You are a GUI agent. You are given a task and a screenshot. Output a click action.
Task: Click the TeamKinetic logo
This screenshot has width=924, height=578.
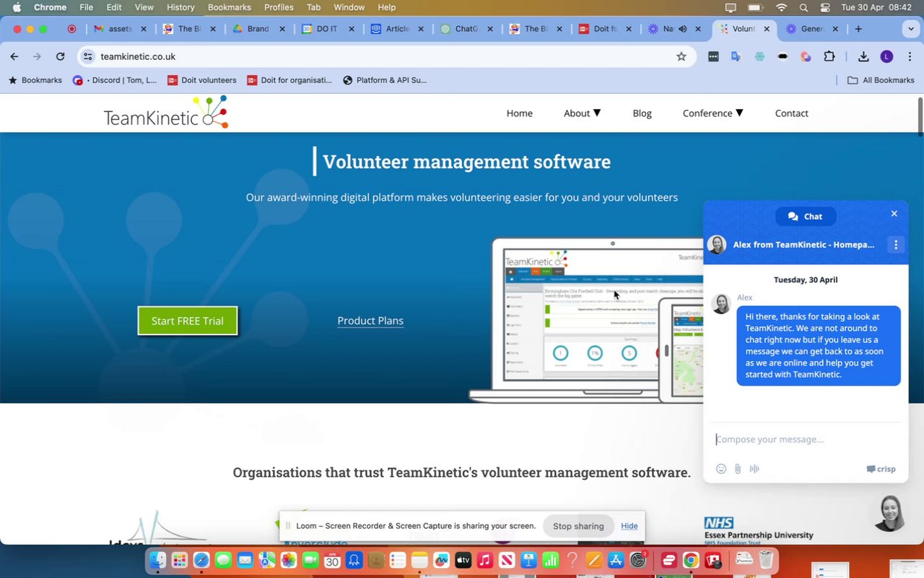(x=166, y=113)
